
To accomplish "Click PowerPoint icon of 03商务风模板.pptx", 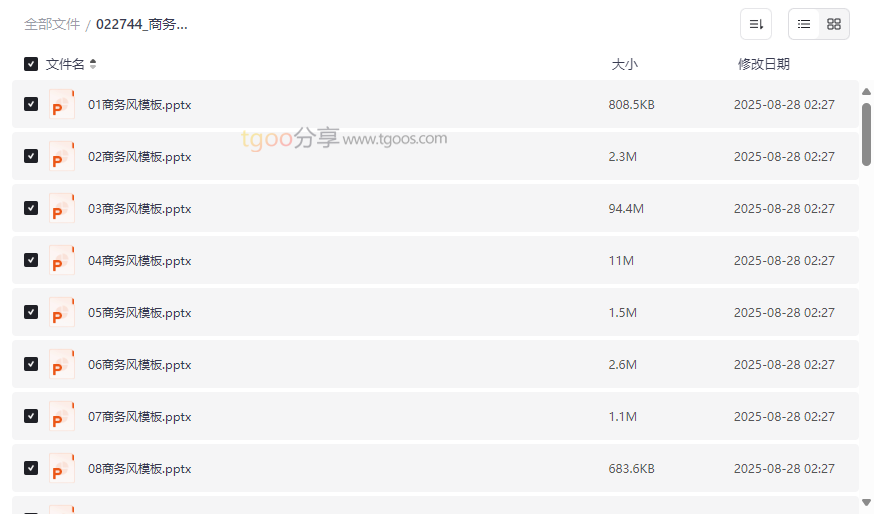I will [62, 208].
